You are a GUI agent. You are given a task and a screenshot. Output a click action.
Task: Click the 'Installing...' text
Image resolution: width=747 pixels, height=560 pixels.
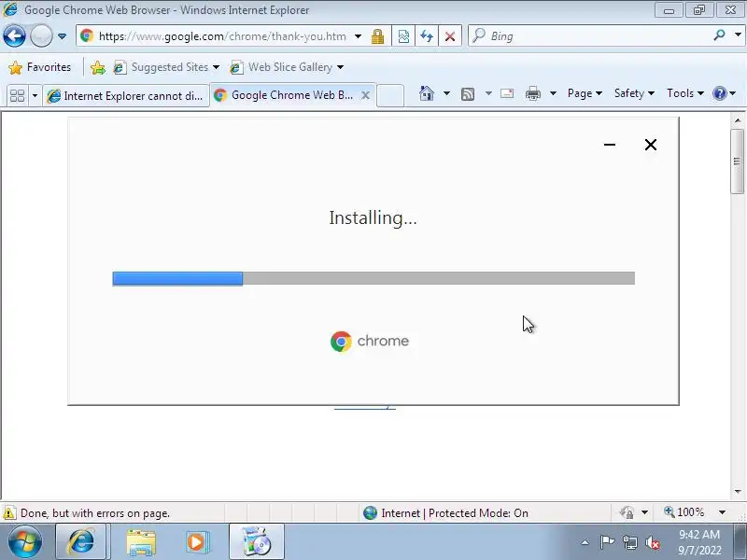(373, 217)
